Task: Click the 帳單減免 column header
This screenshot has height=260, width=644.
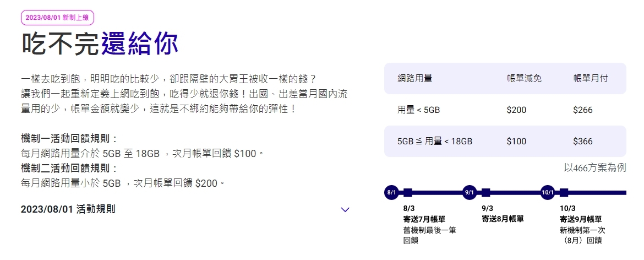Action: click(x=524, y=78)
